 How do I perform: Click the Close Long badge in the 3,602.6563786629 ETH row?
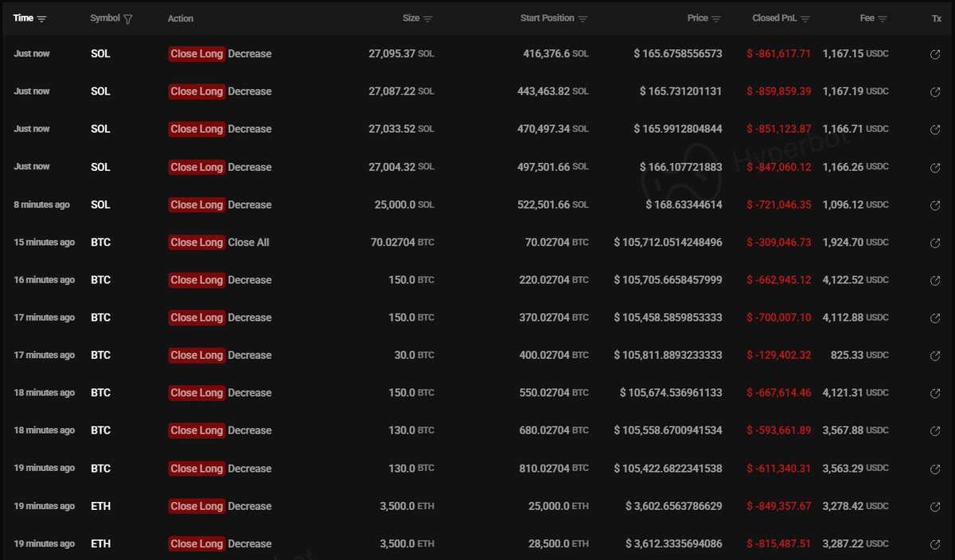pyautogui.click(x=197, y=506)
